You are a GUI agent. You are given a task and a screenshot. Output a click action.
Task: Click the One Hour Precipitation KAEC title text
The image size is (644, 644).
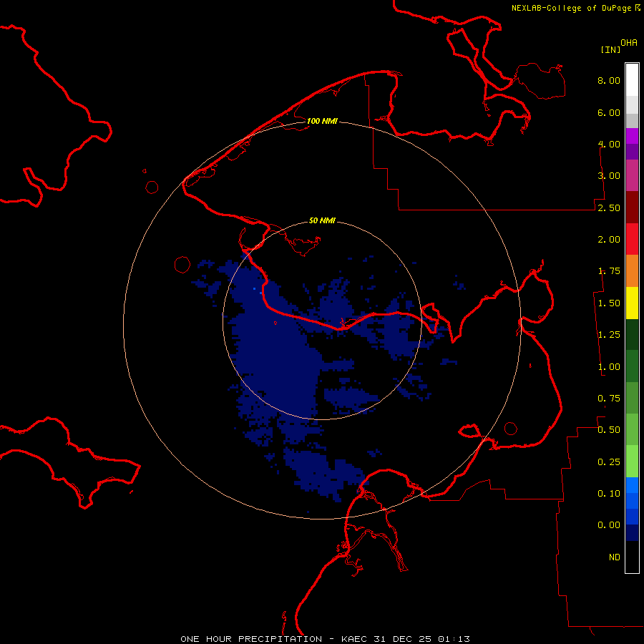pos(325,639)
